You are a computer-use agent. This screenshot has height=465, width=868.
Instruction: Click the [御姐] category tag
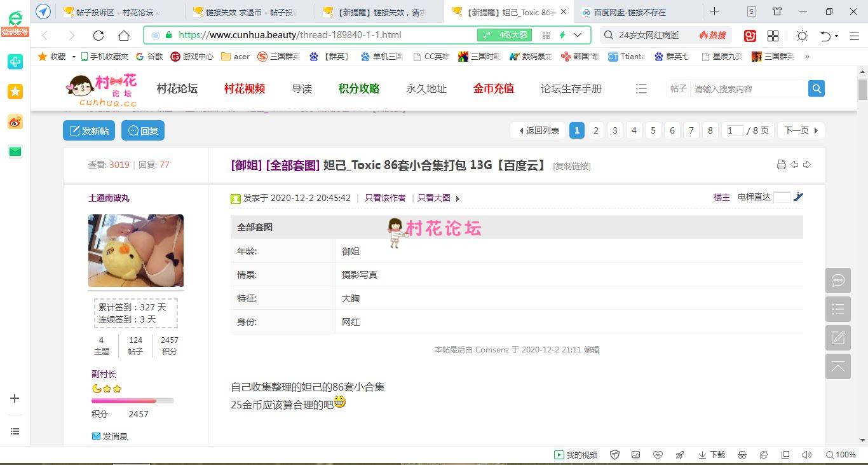pyautogui.click(x=247, y=165)
